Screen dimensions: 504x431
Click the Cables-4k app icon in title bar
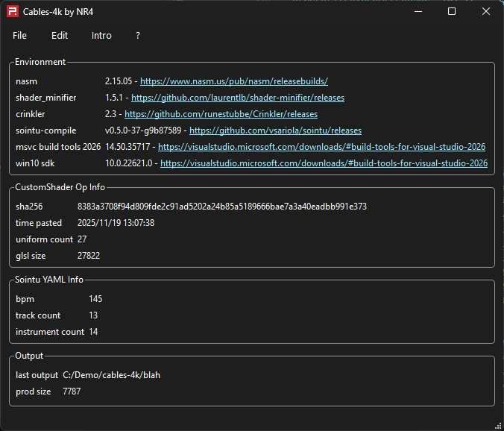[x=13, y=11]
